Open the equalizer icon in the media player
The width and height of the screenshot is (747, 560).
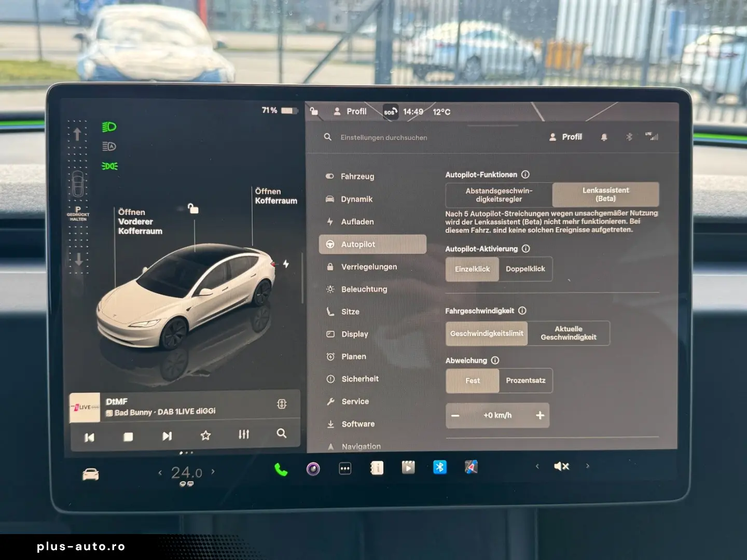243,435
